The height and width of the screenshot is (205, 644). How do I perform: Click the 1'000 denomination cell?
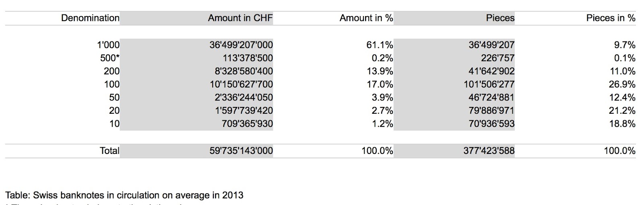tap(108, 45)
